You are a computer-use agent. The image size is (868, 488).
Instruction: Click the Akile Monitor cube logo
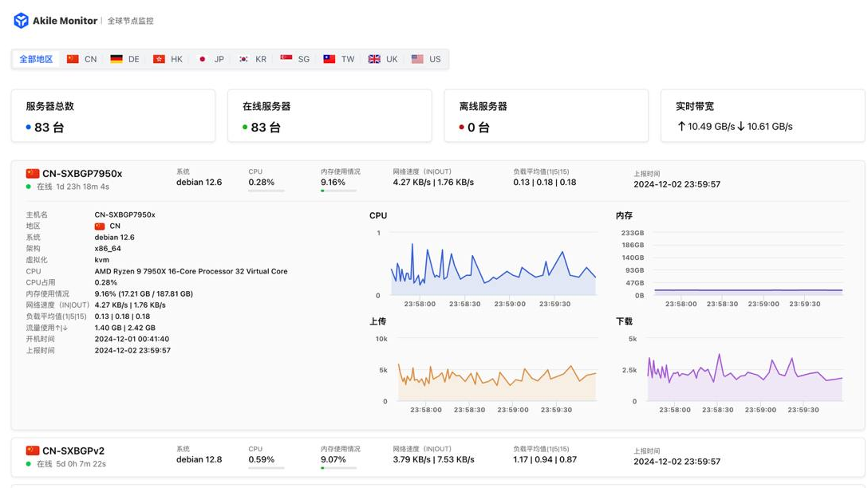point(21,21)
